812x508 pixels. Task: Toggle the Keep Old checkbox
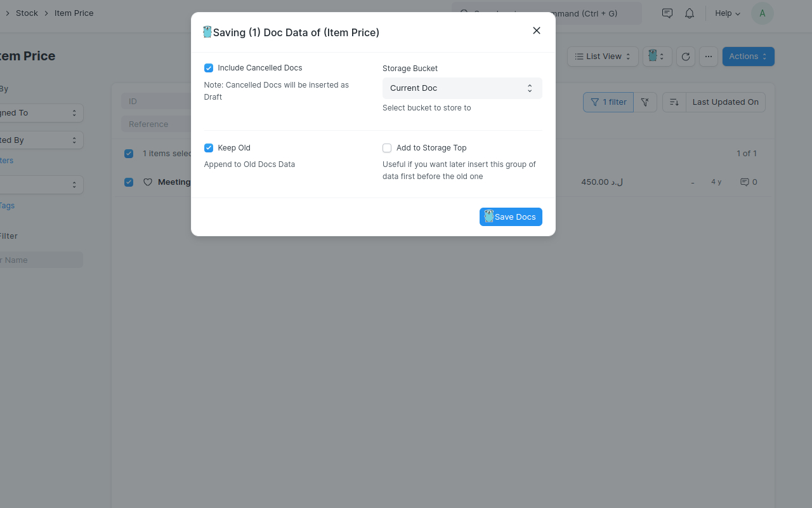click(209, 148)
